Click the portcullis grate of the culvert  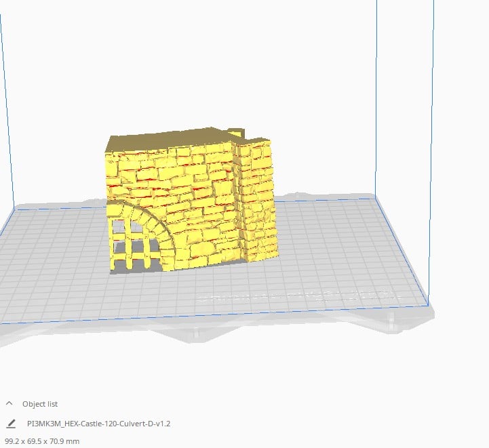coord(132,246)
